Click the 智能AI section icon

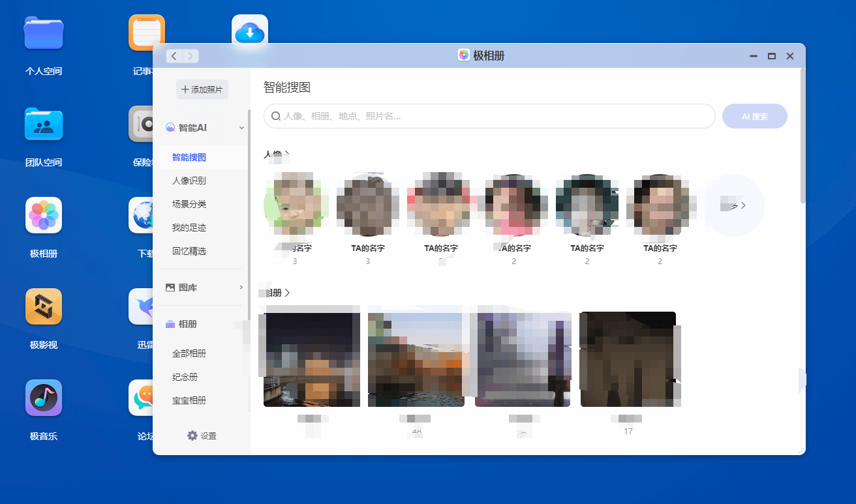click(x=170, y=128)
